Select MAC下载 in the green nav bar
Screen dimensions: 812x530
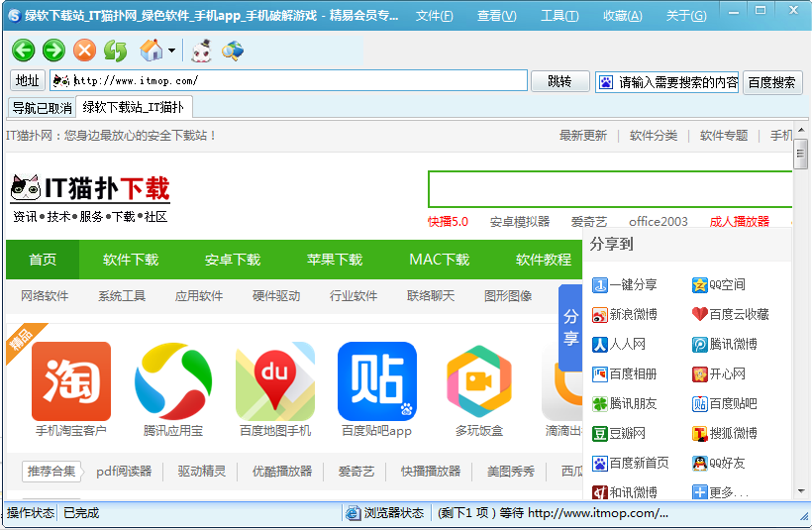(439, 260)
